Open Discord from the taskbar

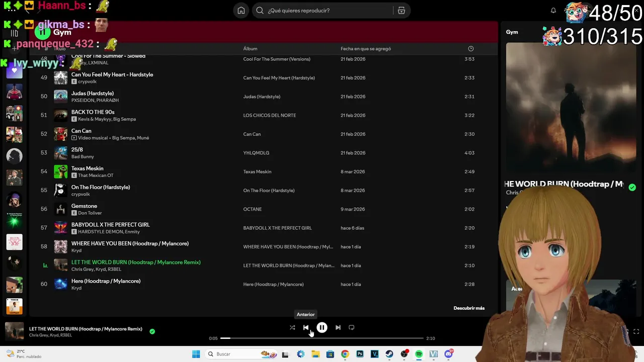(449, 354)
